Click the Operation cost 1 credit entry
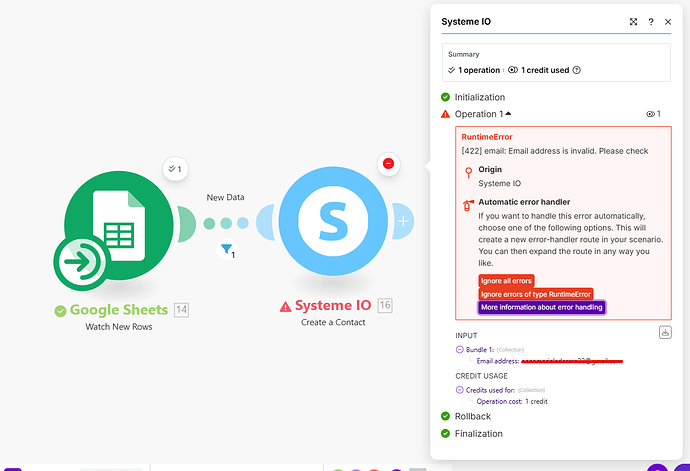 (x=512, y=401)
